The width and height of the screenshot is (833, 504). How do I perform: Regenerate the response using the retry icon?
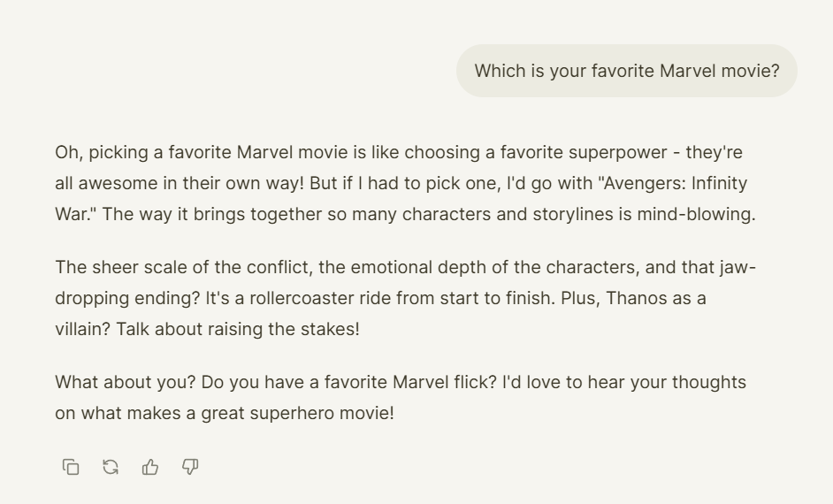point(111,467)
